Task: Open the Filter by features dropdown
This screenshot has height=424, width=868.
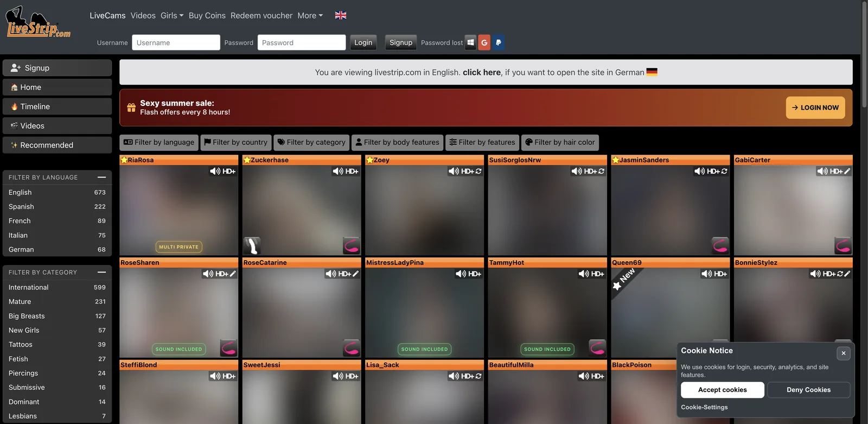Action: coord(482,142)
